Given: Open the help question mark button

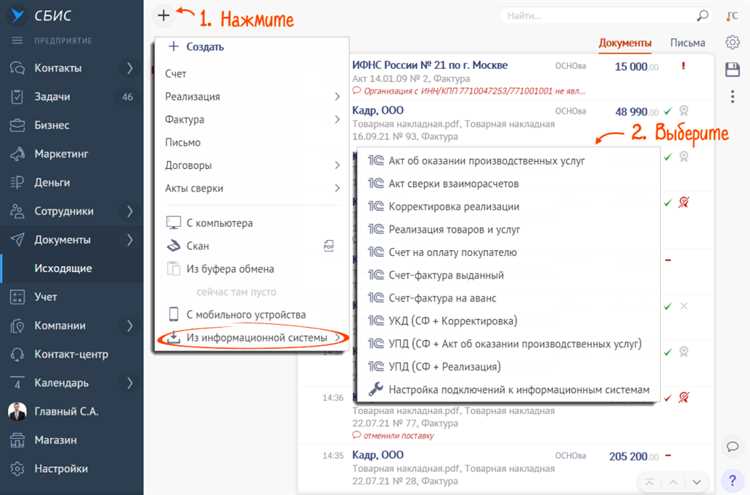Looking at the screenshot, I should tap(731, 480).
